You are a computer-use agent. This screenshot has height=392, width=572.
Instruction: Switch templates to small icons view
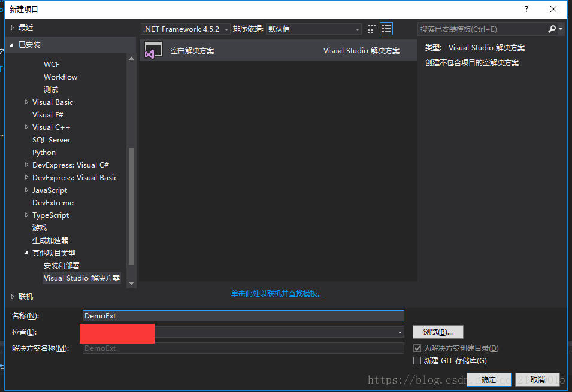coord(371,28)
